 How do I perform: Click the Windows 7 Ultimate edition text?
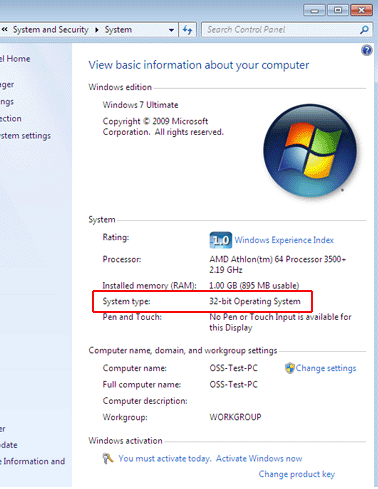coord(140,105)
